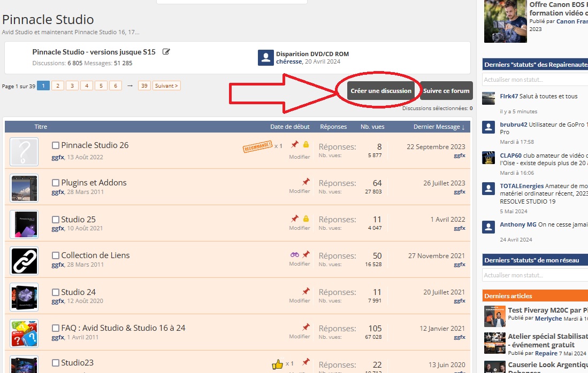Click TOTALEnergies avatar icon in statuts list
Image resolution: width=588 pixels, height=373 pixels.
(488, 189)
